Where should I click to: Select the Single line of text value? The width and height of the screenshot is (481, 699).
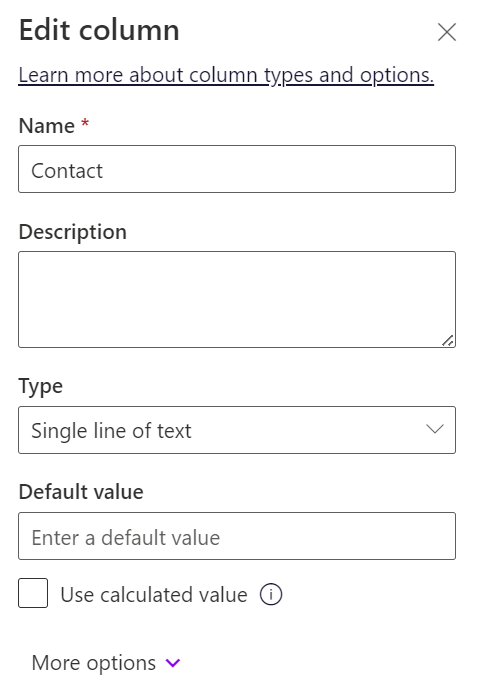point(111,431)
